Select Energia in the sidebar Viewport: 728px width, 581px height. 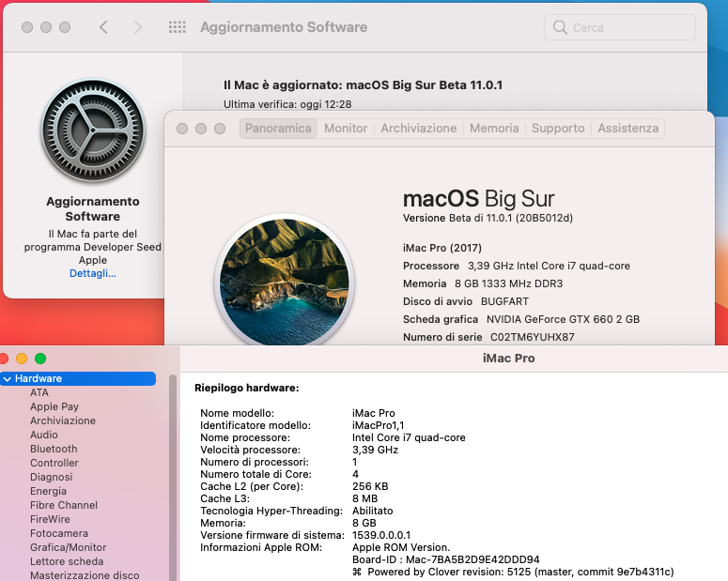tap(48, 491)
